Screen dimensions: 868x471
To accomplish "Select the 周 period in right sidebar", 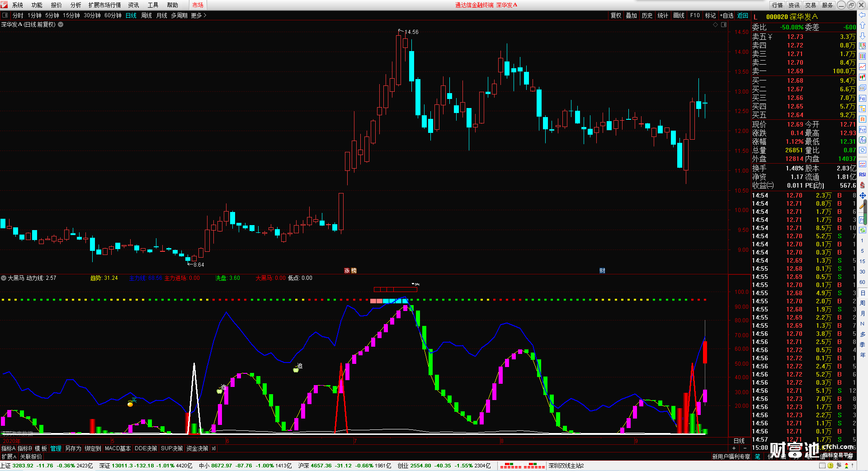I will (862, 303).
